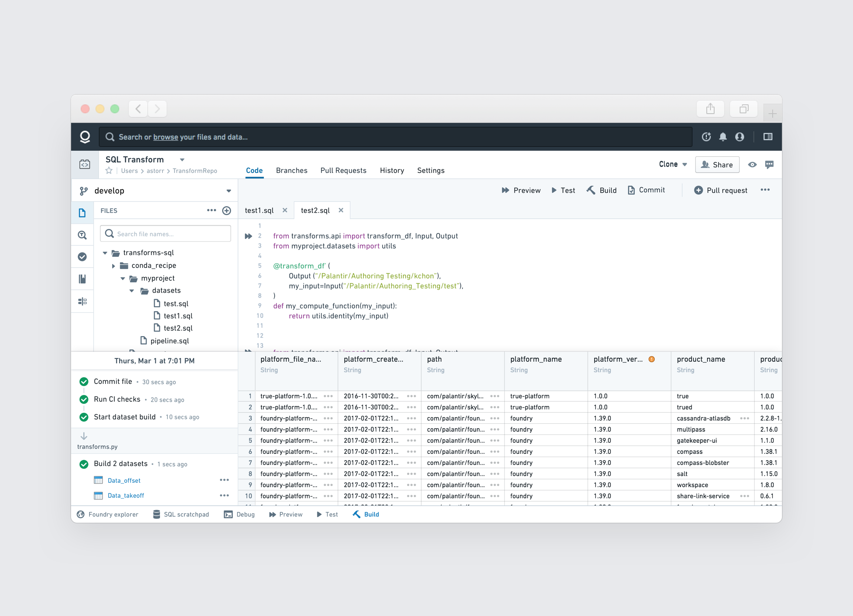This screenshot has height=616, width=853.
Task: Click the run marker on line 2
Action: [248, 236]
